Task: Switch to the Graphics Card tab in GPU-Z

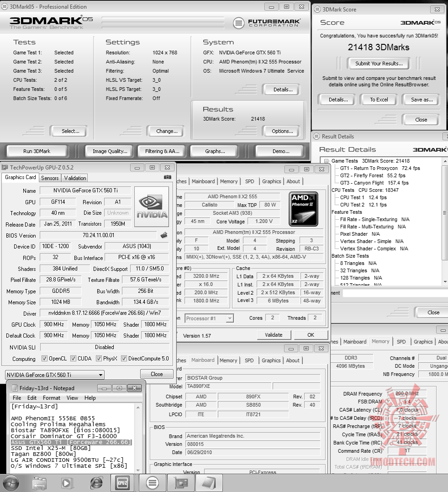Action: point(21,177)
